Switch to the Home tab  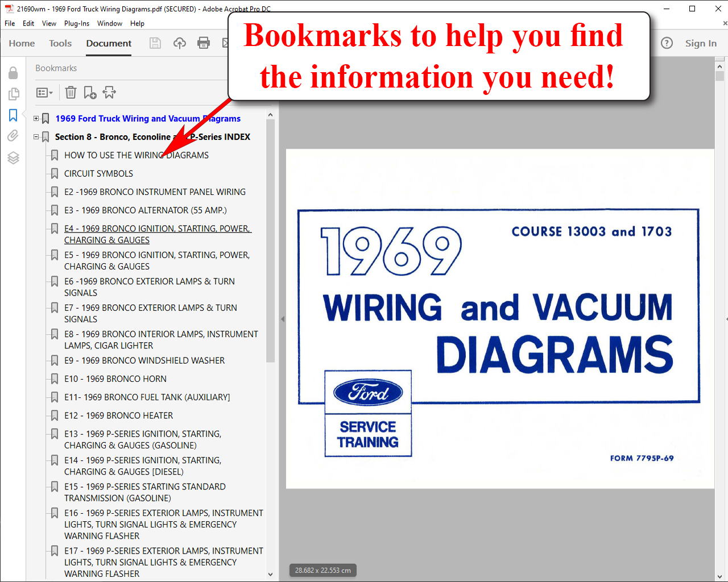click(x=22, y=43)
